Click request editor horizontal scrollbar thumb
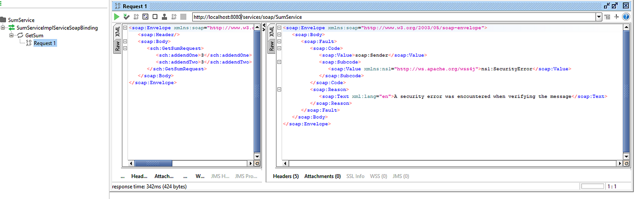This screenshot has height=199, width=644. click(x=153, y=163)
